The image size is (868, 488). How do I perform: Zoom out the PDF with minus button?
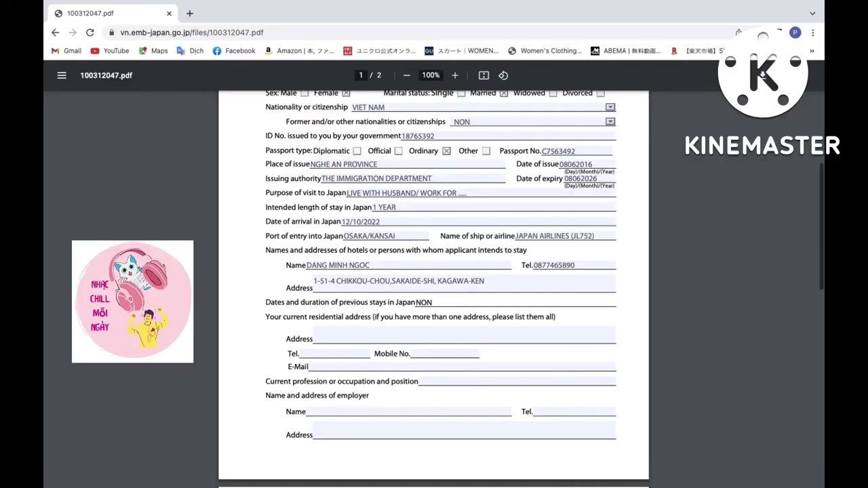point(406,75)
